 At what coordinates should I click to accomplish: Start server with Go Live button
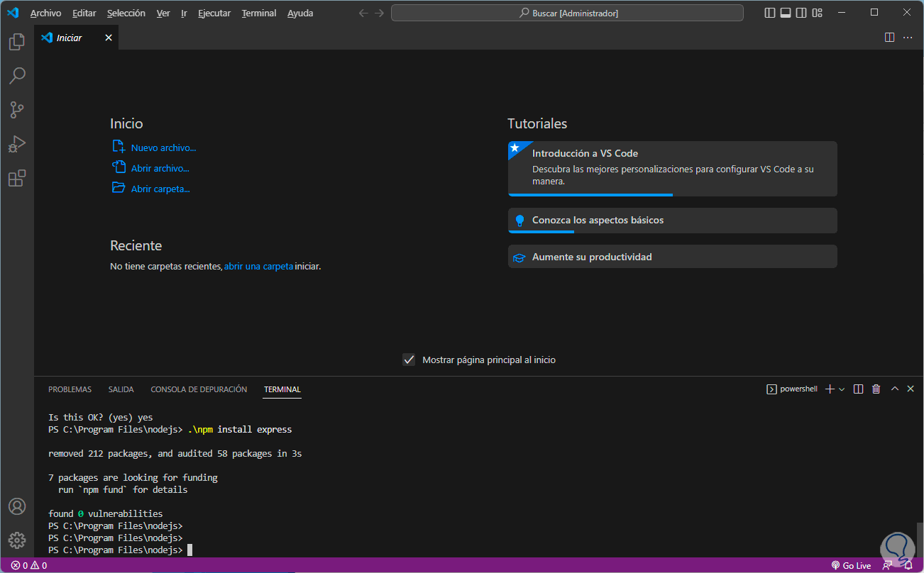pos(851,565)
